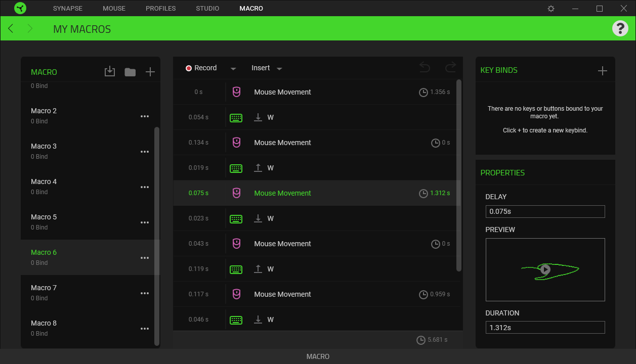The image size is (636, 364).
Task: Click key-up arrow in 0.019 s row
Action: click(258, 168)
